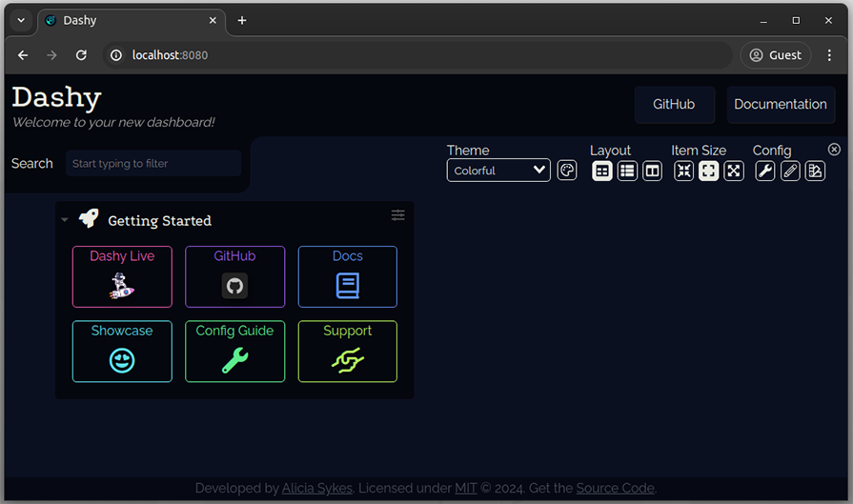Open the Theme dropdown showing Colorful
This screenshot has height=504, width=853.
498,171
